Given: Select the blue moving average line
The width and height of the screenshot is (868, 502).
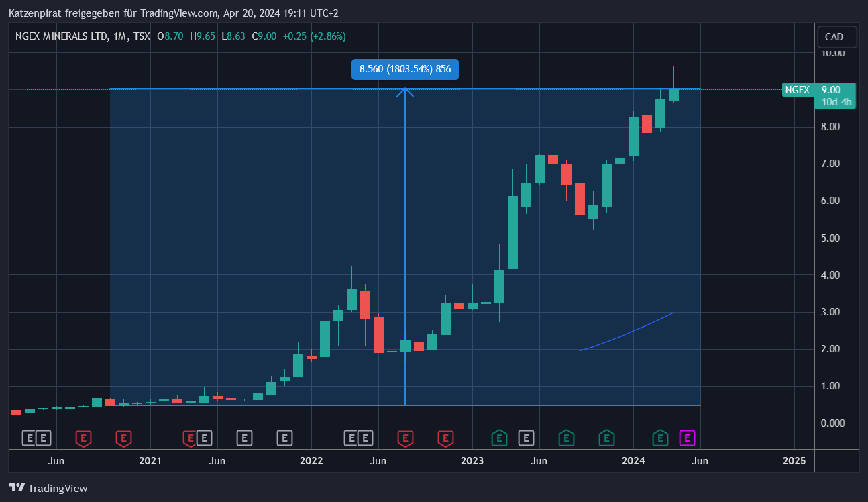Looking at the screenshot, I should [x=627, y=333].
